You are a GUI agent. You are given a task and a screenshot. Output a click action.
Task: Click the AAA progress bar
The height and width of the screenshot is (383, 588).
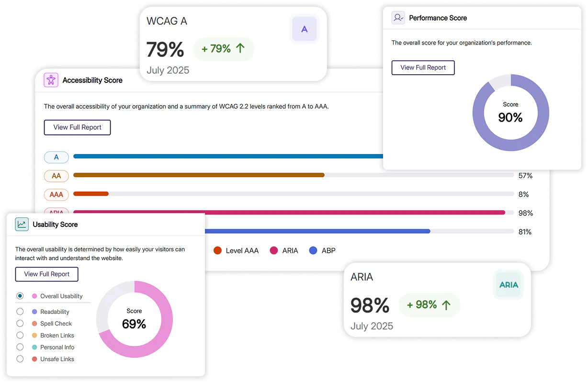293,194
